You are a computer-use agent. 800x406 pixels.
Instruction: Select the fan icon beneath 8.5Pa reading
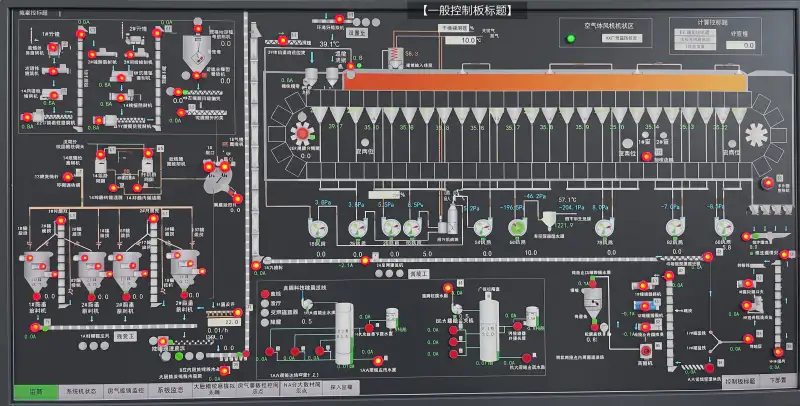(x=412, y=228)
